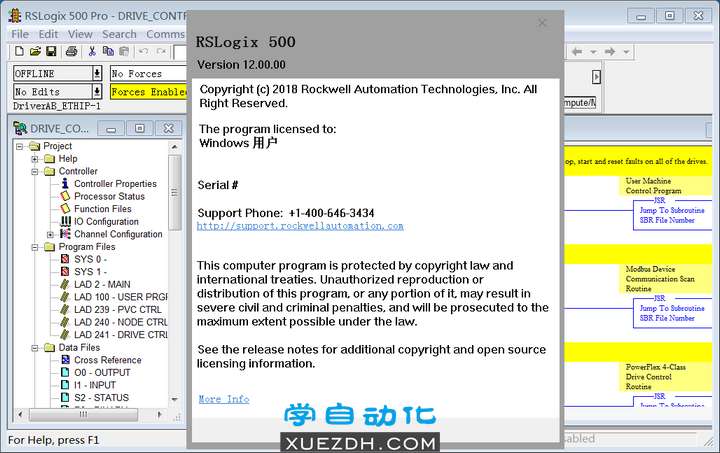Open Cross Reference data item
The image size is (720, 453).
click(107, 360)
